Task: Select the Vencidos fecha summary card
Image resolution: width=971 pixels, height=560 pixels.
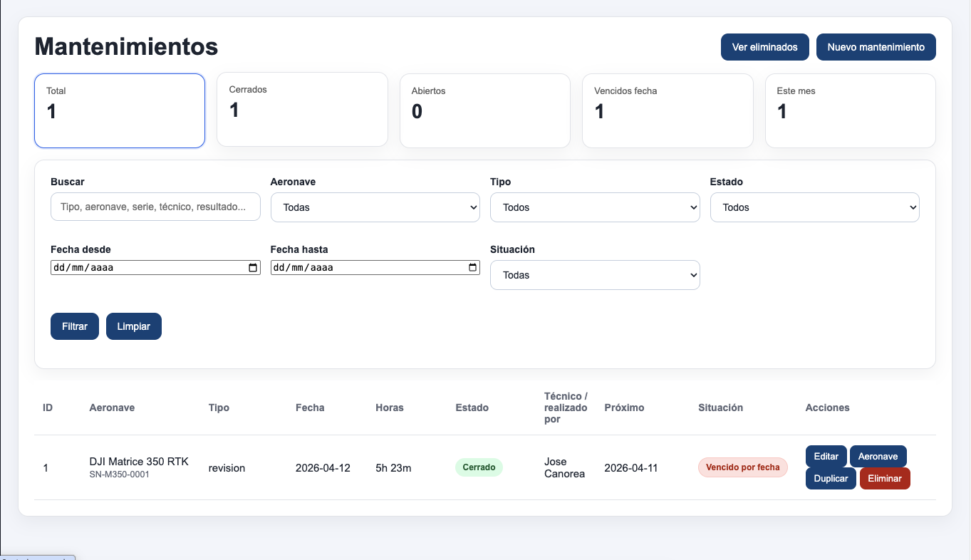Action: pos(668,110)
